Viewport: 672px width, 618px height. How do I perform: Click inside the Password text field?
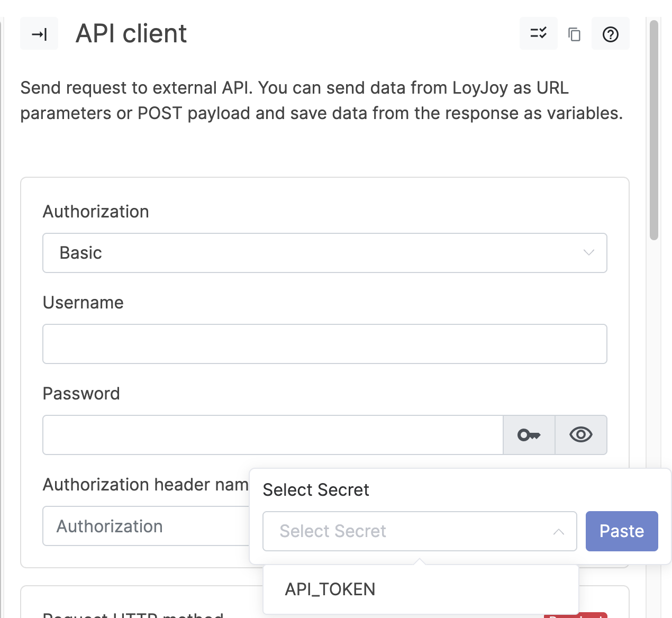click(273, 435)
